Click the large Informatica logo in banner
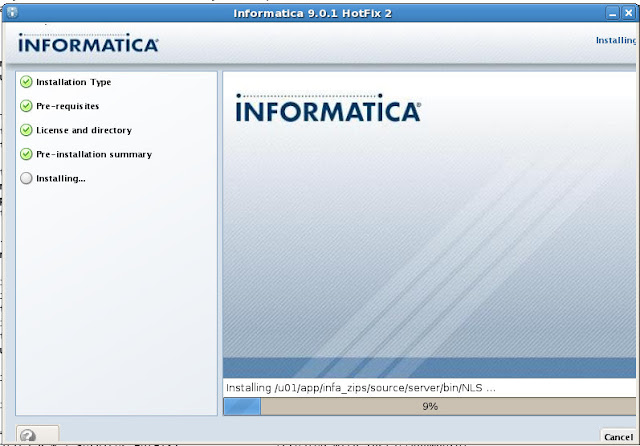 [x=328, y=109]
